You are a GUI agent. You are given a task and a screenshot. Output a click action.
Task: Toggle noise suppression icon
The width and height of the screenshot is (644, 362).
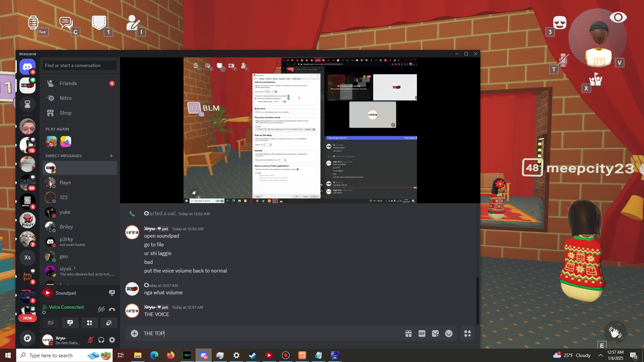101,309
